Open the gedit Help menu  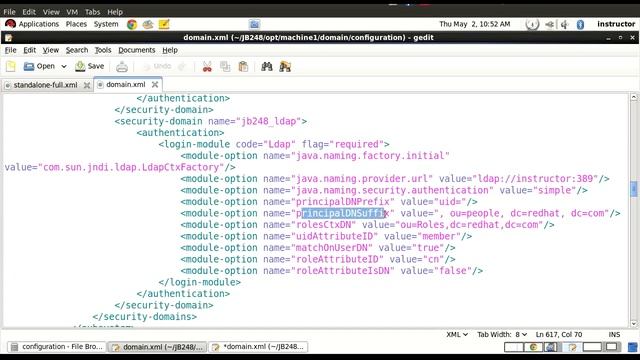pyautogui.click(x=170, y=50)
